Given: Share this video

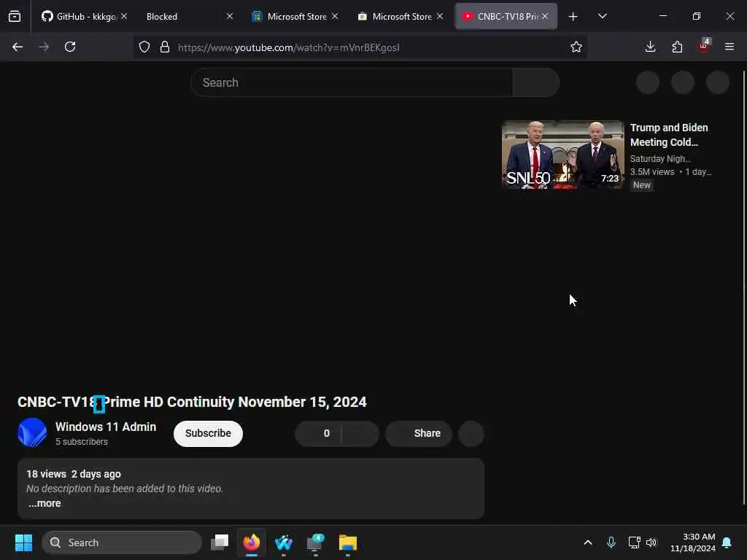Looking at the screenshot, I should (419, 433).
